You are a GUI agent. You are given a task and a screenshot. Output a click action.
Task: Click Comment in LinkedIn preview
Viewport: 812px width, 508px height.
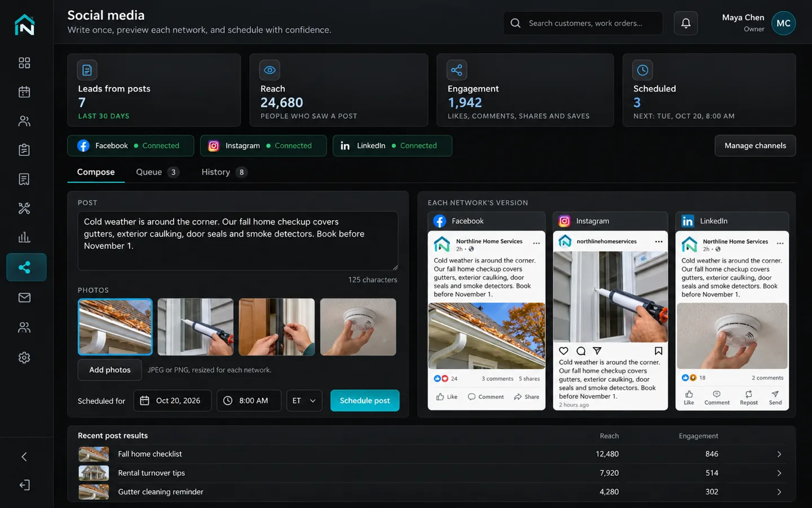tap(717, 397)
